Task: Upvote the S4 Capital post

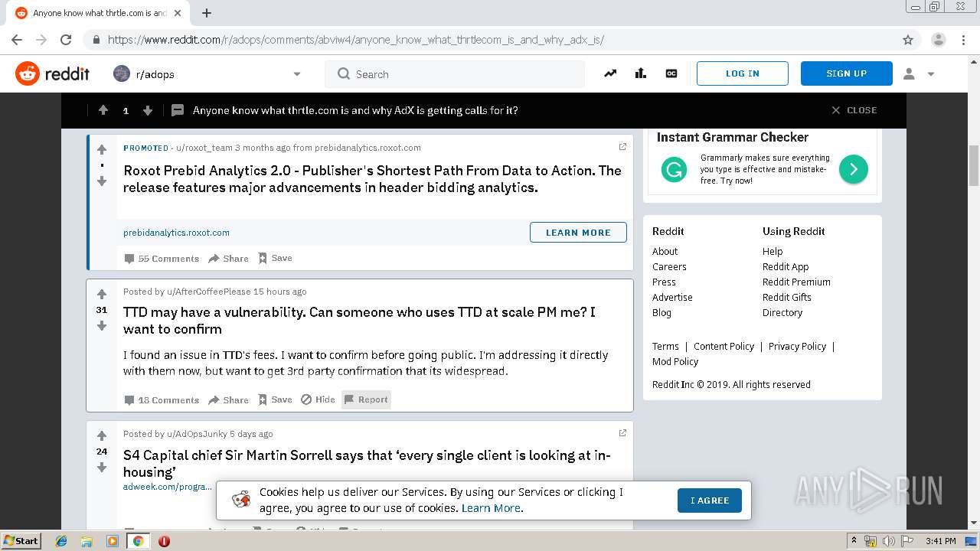Action: coord(102,435)
